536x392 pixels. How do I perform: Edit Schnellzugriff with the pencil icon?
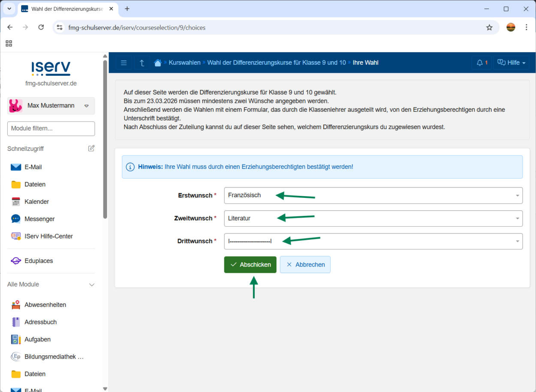[91, 148]
